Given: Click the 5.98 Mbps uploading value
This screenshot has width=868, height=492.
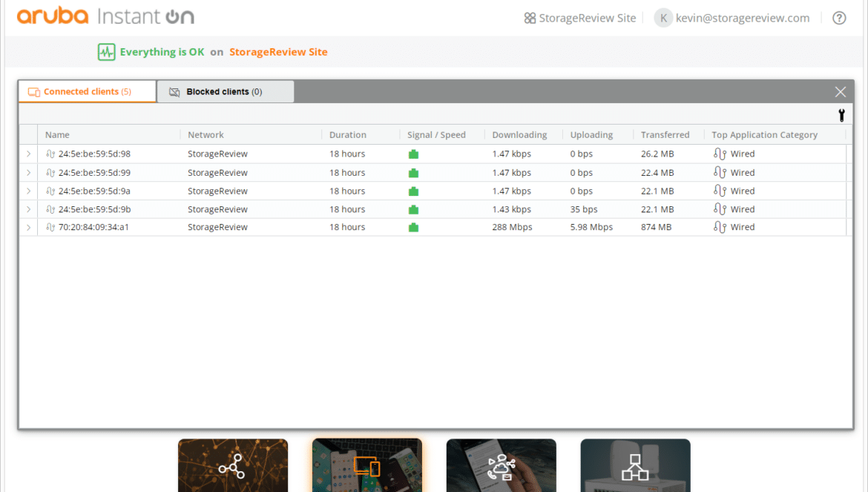Looking at the screenshot, I should click(591, 227).
